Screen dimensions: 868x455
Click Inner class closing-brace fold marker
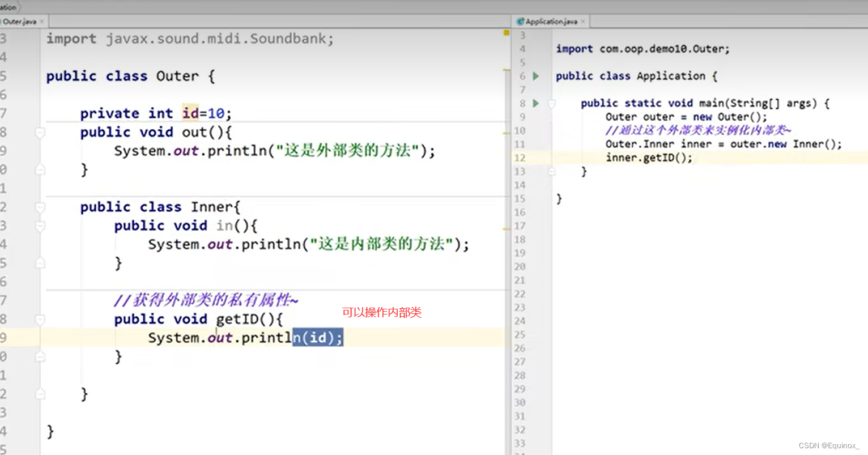click(x=40, y=394)
